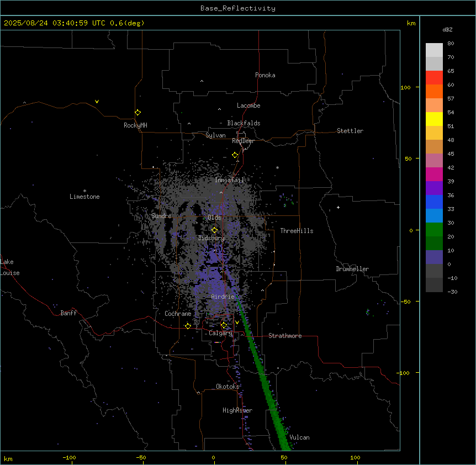The image size is (476, 465).
Task: Click the yellow diamond marker between Olds and Didsbury
Action: click(x=214, y=230)
